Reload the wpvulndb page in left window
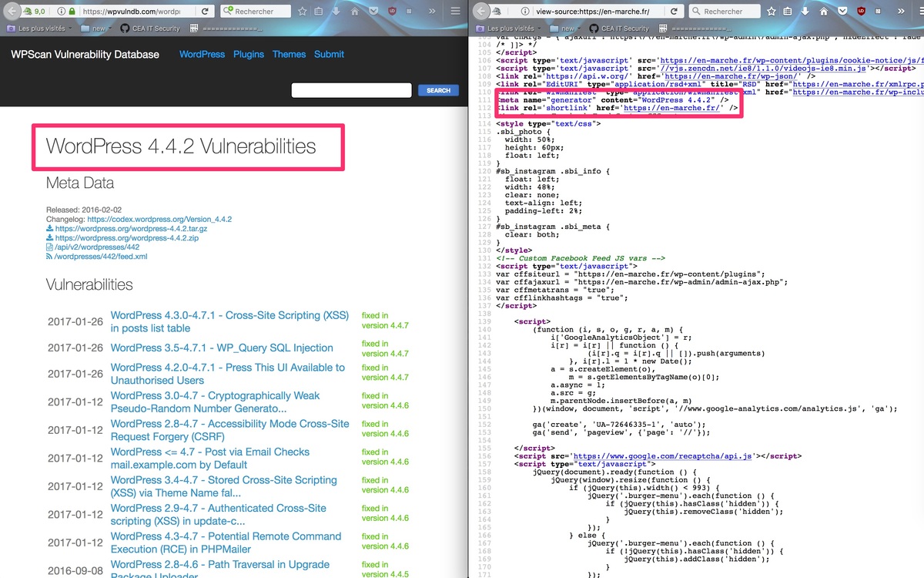Screen dimensions: 924x578 point(206,12)
